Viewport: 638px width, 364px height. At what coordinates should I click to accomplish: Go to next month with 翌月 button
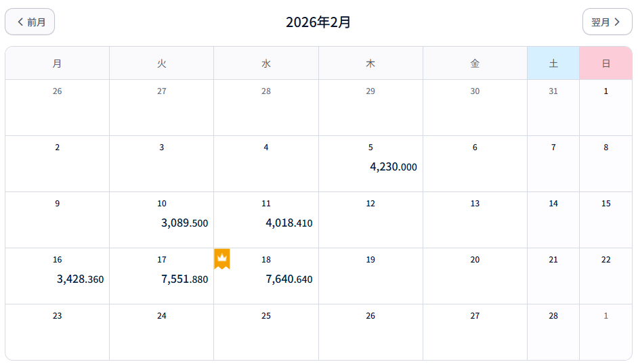[x=607, y=22]
